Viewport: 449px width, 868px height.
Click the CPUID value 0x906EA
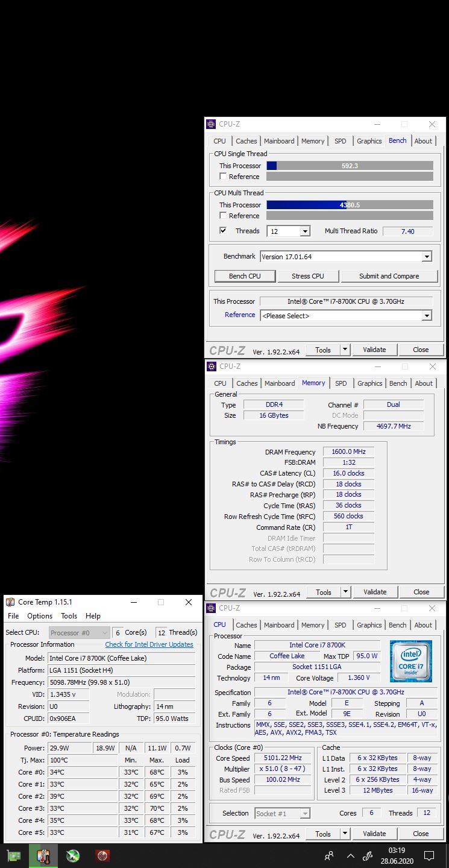point(68,719)
